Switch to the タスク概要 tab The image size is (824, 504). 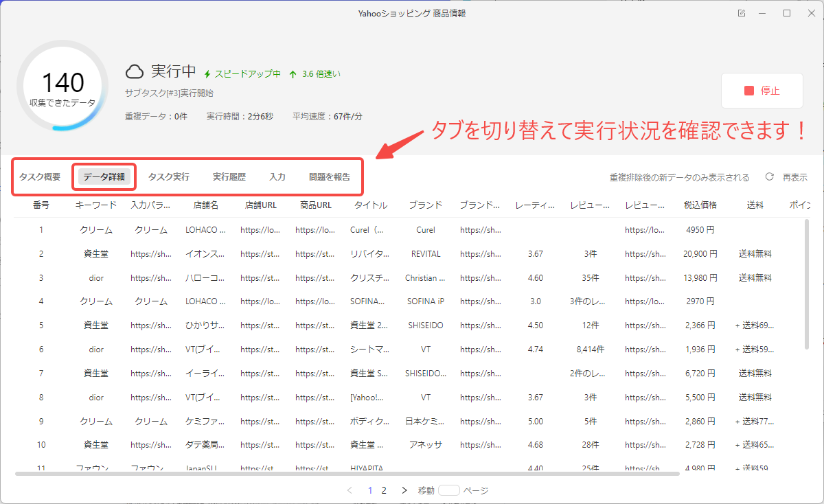(40, 177)
